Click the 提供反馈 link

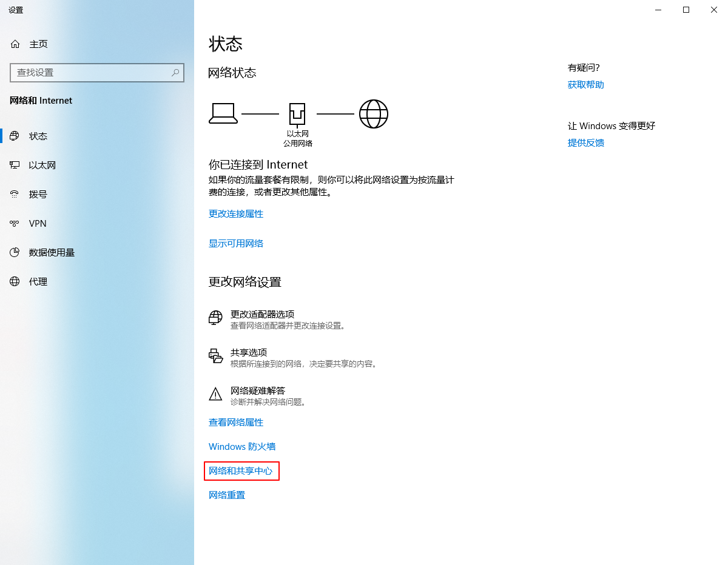click(585, 143)
